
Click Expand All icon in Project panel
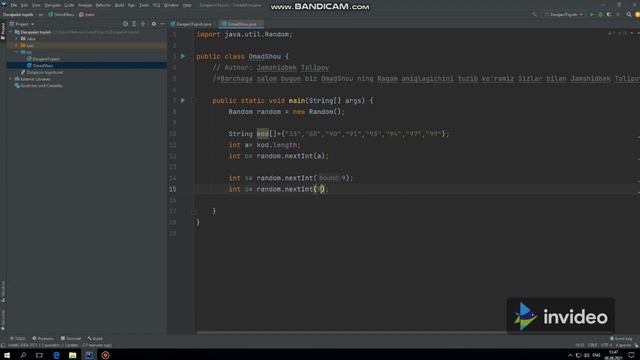click(134, 24)
